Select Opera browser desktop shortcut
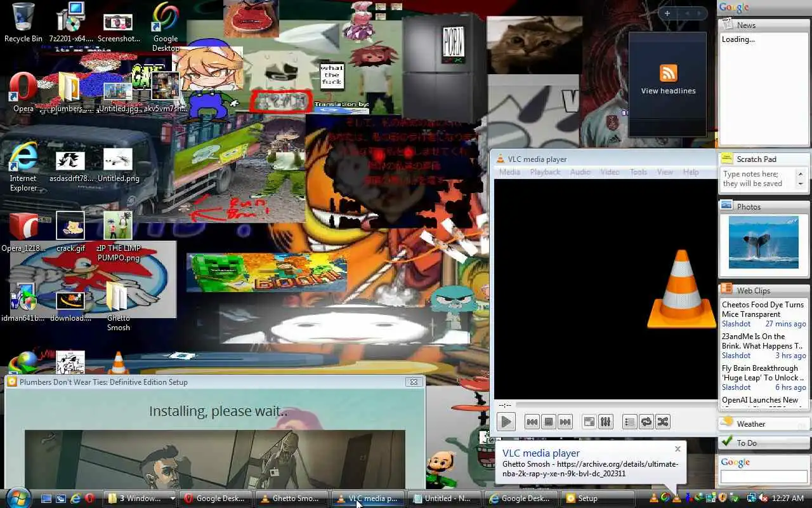812x508 pixels. pyautogui.click(x=23, y=92)
